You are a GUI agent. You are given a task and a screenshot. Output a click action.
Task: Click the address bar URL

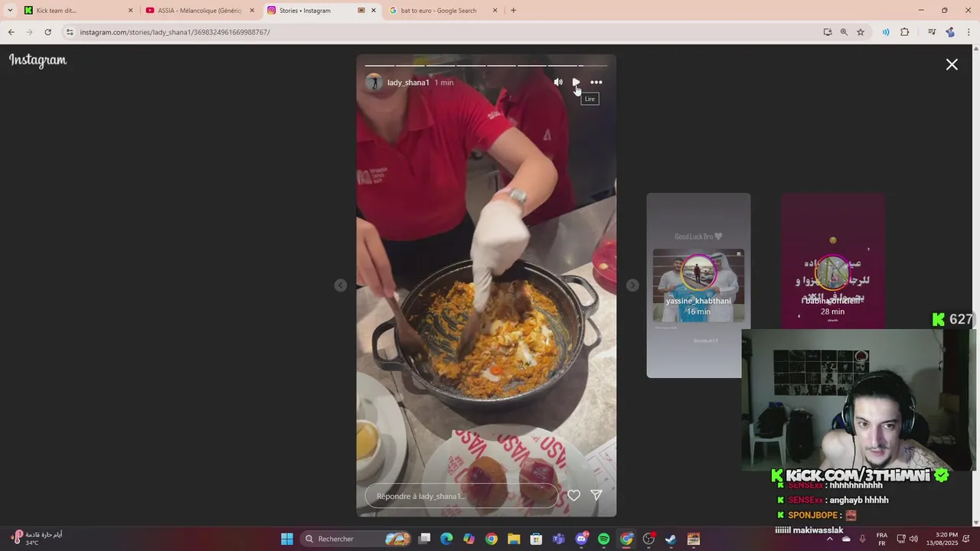pyautogui.click(x=175, y=32)
